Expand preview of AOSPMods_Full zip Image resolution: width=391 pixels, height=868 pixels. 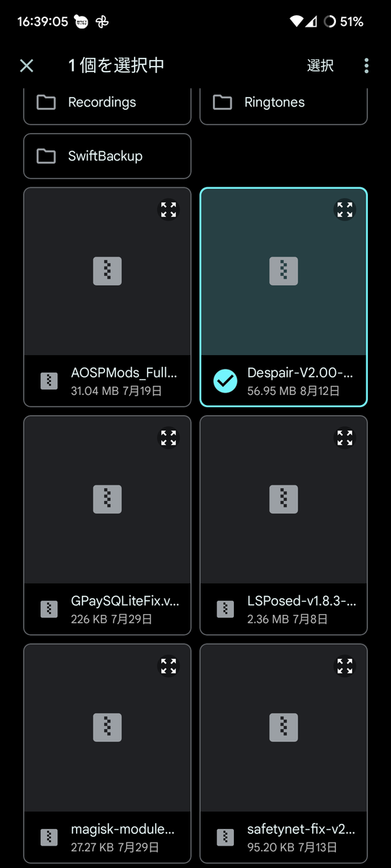(x=169, y=210)
